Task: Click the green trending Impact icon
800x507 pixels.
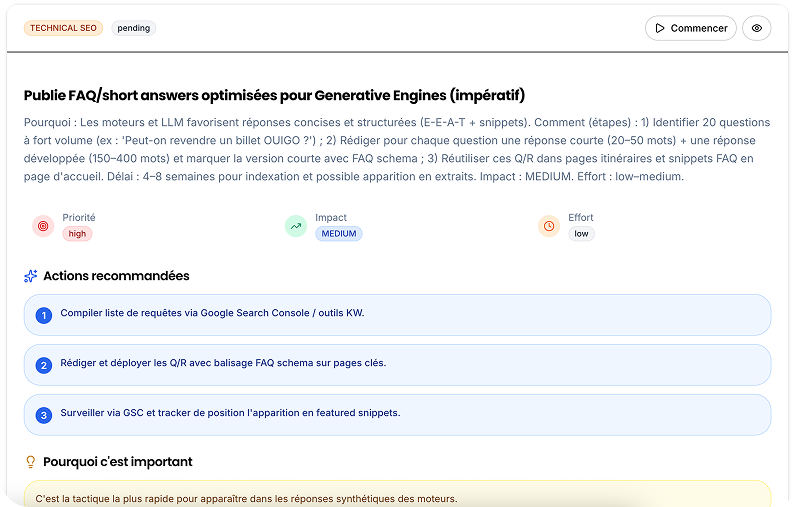Action: (295, 226)
